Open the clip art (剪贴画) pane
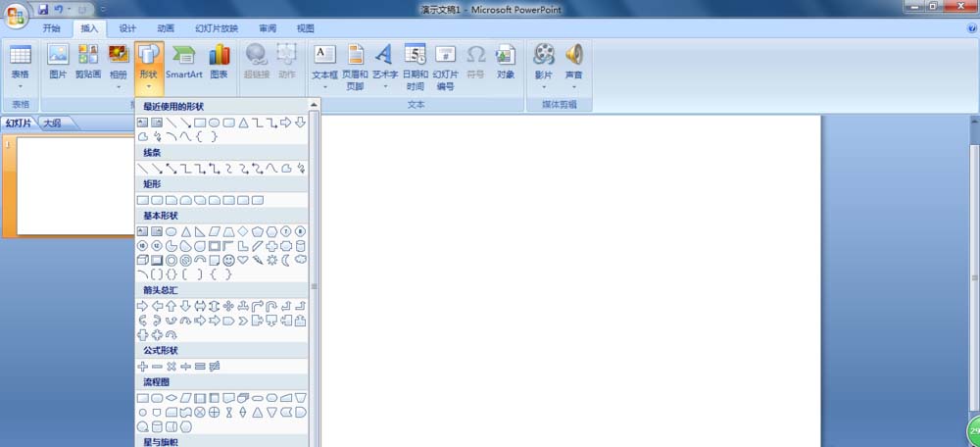This screenshot has width=980, height=447. 88,62
